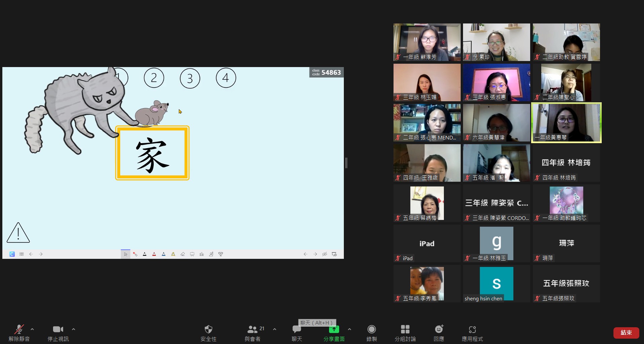Toggle the hide-slide eye icon

(x=324, y=254)
